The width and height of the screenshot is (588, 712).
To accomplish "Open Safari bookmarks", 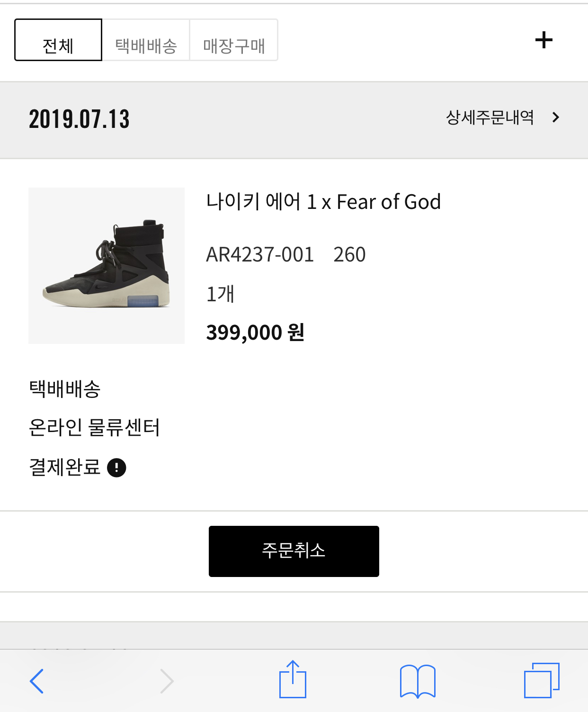I will [x=418, y=681].
